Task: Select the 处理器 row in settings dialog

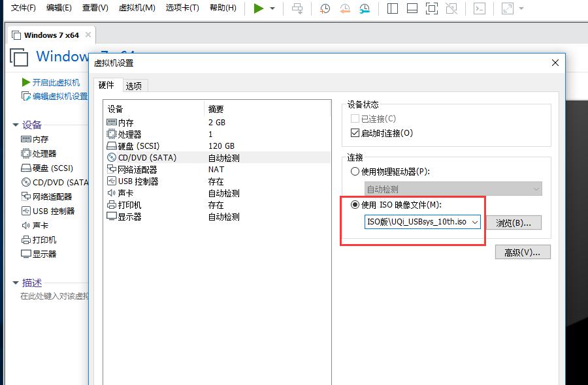Action: [x=218, y=134]
